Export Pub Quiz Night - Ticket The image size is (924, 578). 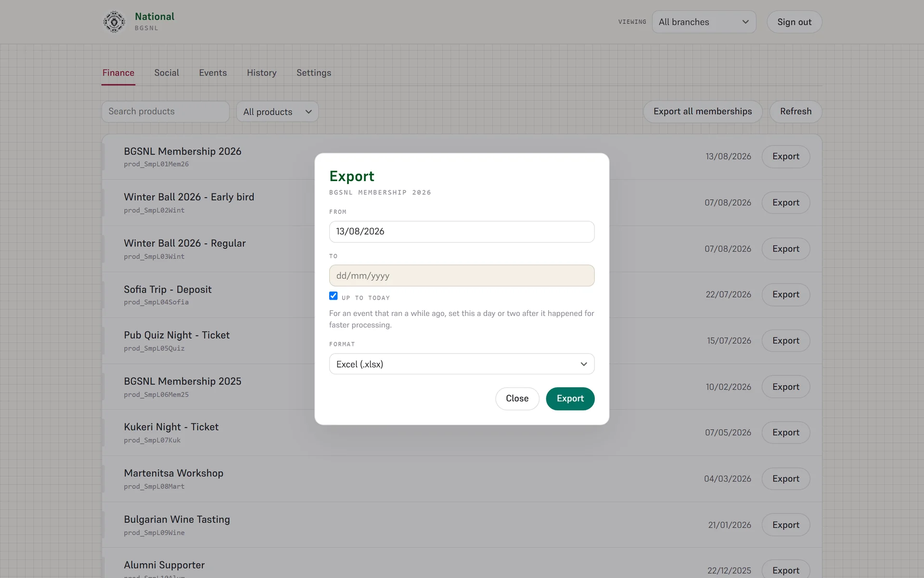click(785, 341)
